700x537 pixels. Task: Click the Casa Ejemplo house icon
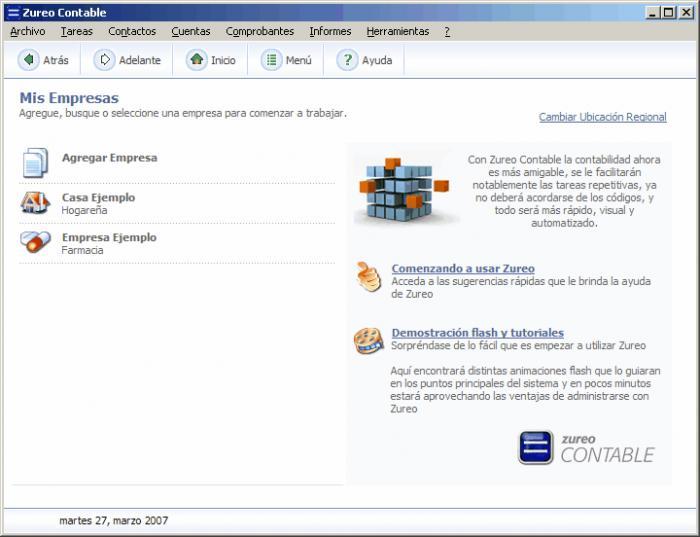(35, 203)
